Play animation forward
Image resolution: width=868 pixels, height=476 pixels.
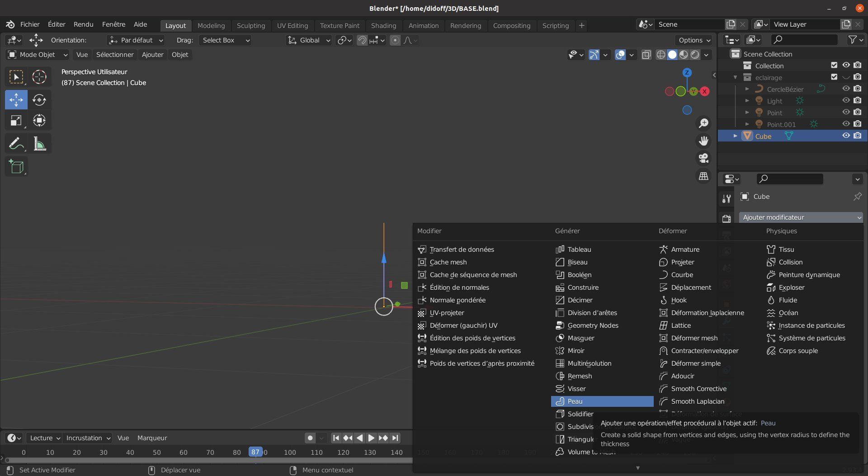pos(371,438)
